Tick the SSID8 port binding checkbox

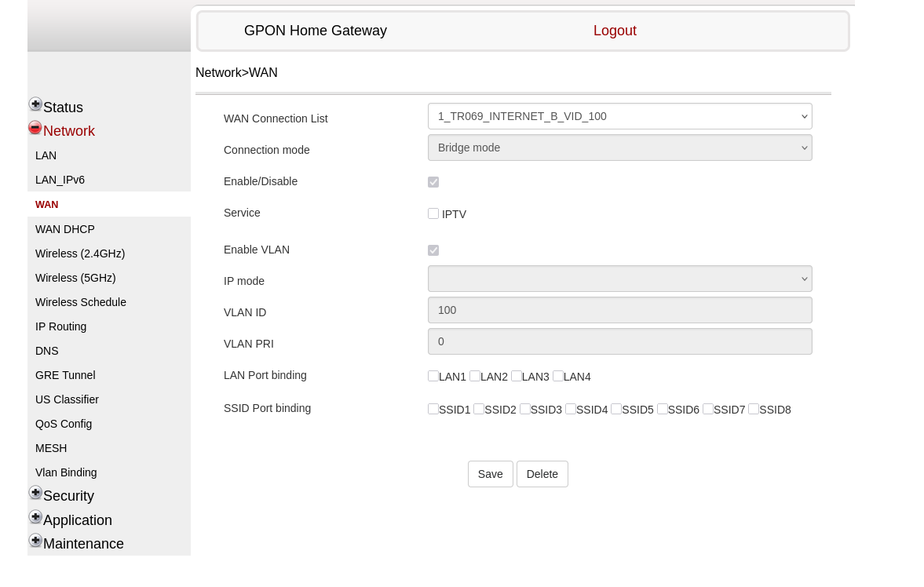point(754,409)
